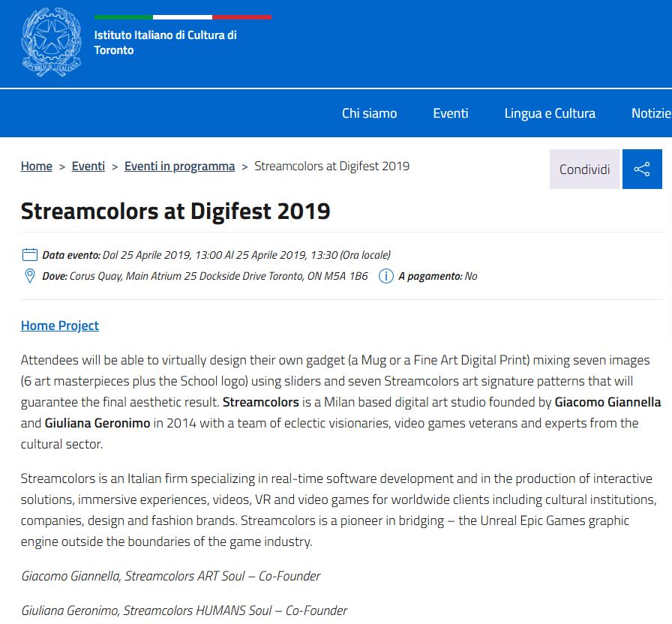Click the Italian Republic emblem logo
Screen dimensions: 672x624
(52, 42)
